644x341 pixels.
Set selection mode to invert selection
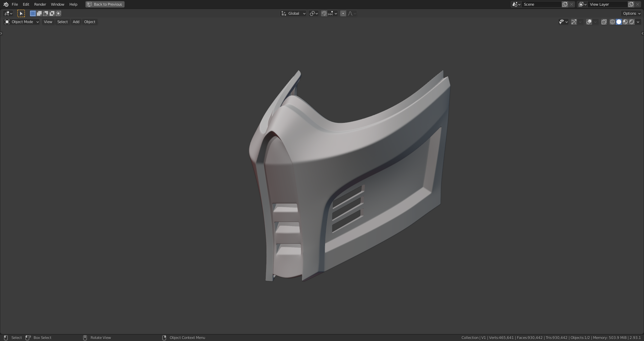coord(52,13)
